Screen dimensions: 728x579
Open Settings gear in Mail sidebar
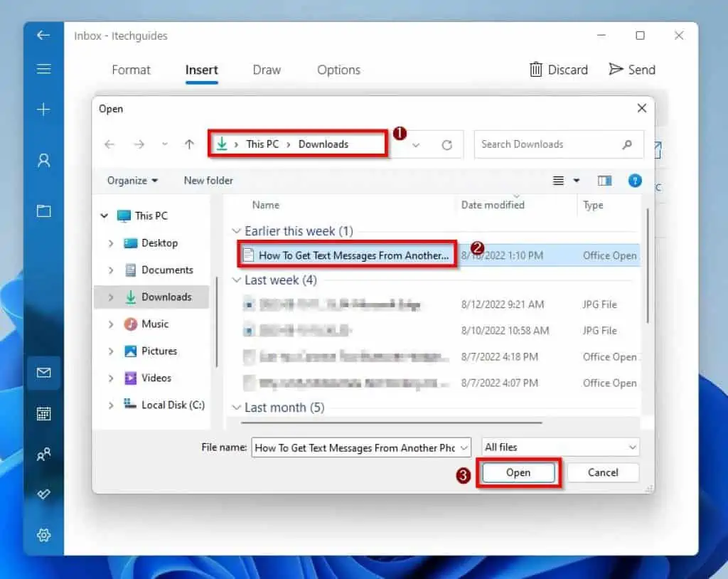pos(43,535)
